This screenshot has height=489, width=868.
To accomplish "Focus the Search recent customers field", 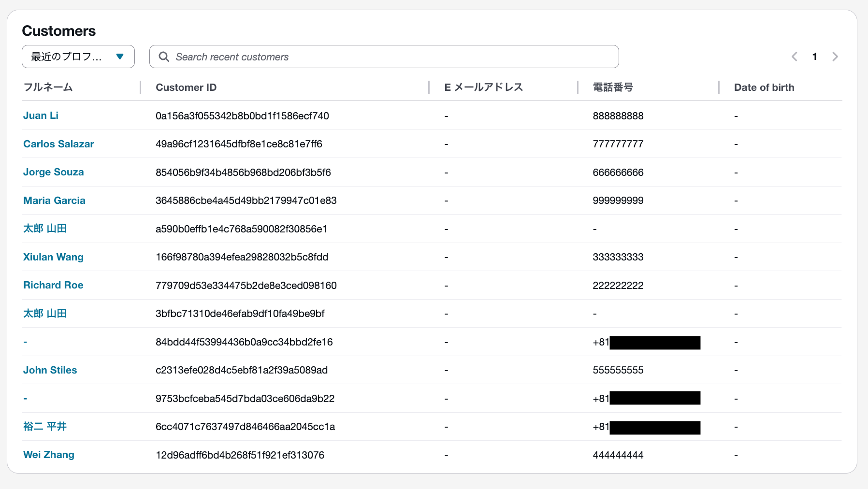I will 384,57.
